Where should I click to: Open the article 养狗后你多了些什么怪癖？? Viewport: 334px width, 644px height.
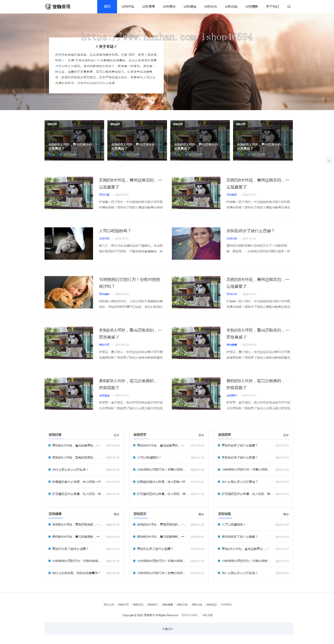pyautogui.click(x=250, y=231)
